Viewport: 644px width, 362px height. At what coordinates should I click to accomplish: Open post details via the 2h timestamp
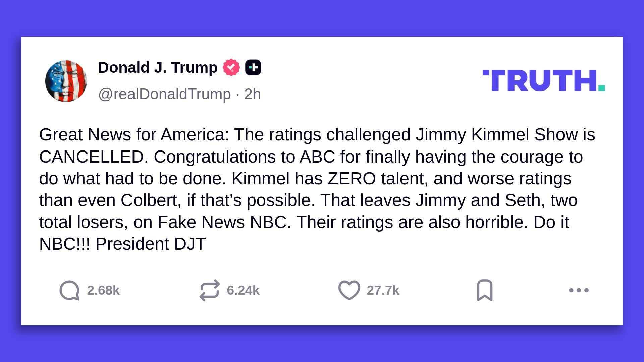coord(253,94)
